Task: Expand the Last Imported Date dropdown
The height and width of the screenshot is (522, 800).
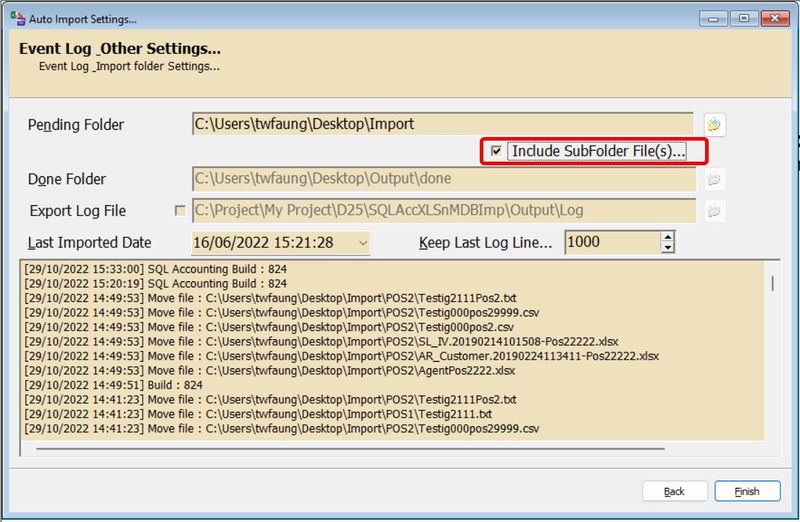Action: [361, 243]
